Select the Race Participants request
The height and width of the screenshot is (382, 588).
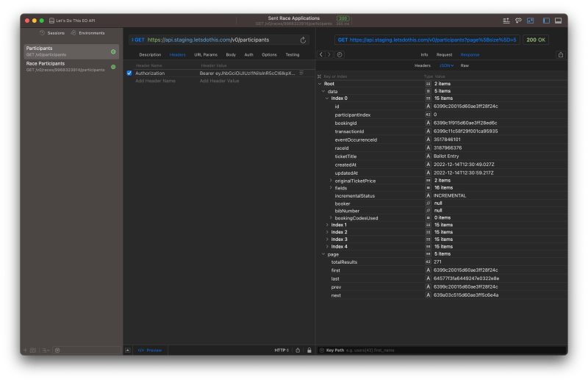71,67
